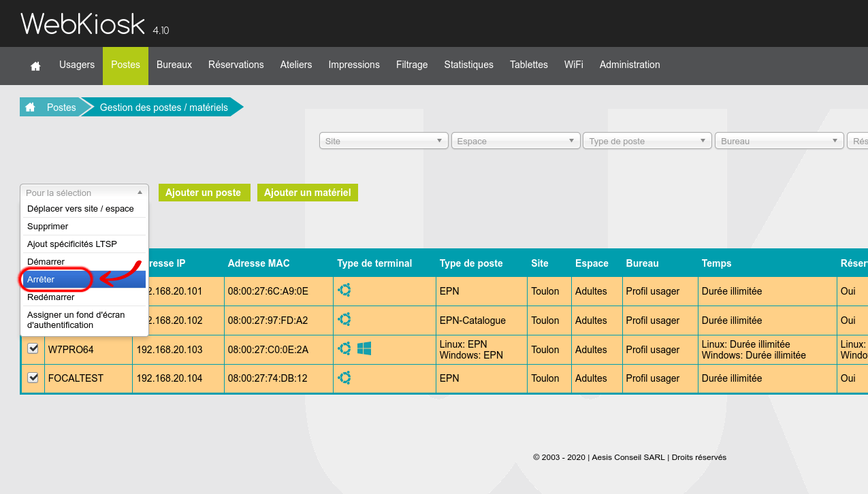Image resolution: width=868 pixels, height=494 pixels.
Task: Click MAC address 08:00:27:74:DB:12
Action: coord(268,378)
